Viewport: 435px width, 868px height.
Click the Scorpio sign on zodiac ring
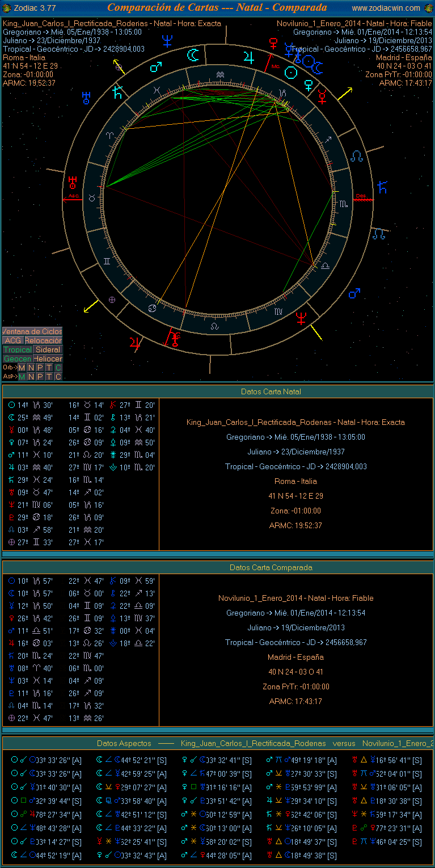tap(343, 203)
